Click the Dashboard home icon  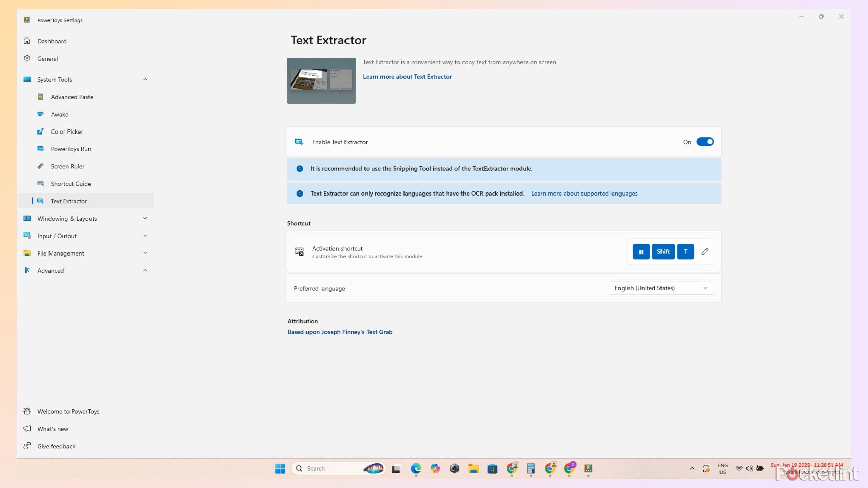pyautogui.click(x=27, y=41)
